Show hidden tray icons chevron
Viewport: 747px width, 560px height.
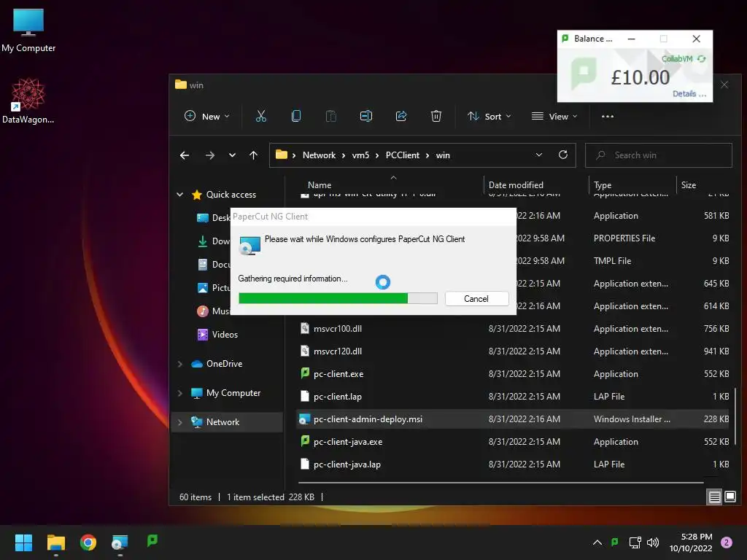coord(597,542)
